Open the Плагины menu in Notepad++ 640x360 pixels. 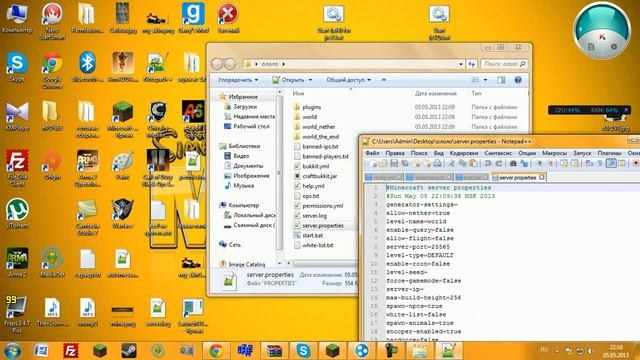[609, 153]
